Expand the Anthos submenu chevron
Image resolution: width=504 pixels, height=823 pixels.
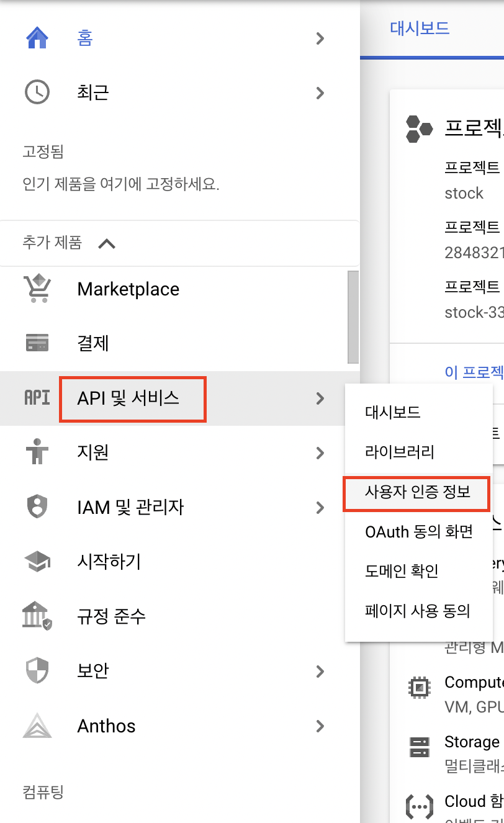pyautogui.click(x=320, y=726)
